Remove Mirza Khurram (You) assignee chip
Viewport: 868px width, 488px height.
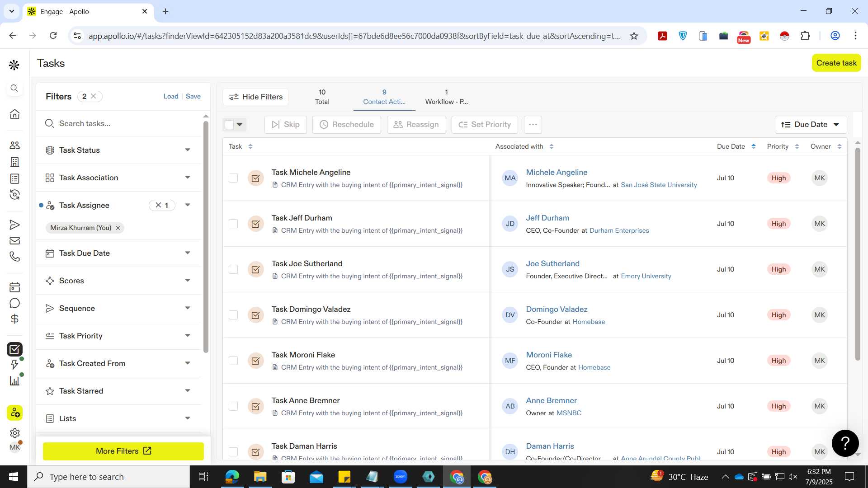[118, 228]
